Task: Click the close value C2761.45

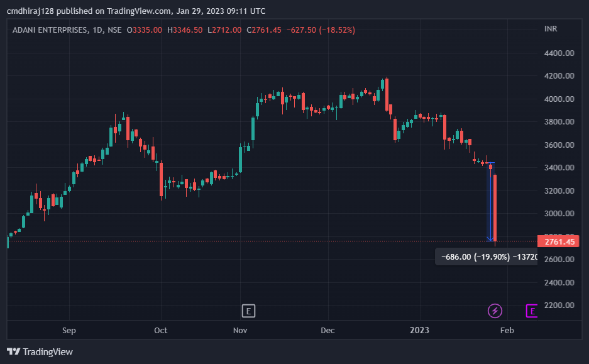Action: click(264, 30)
